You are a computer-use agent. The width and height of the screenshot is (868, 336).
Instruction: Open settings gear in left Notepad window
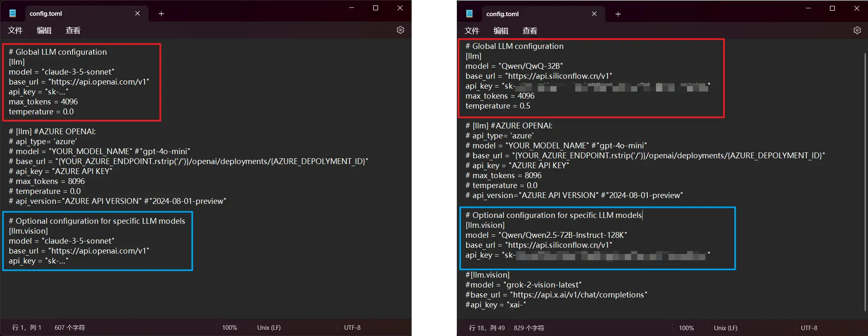(x=400, y=30)
